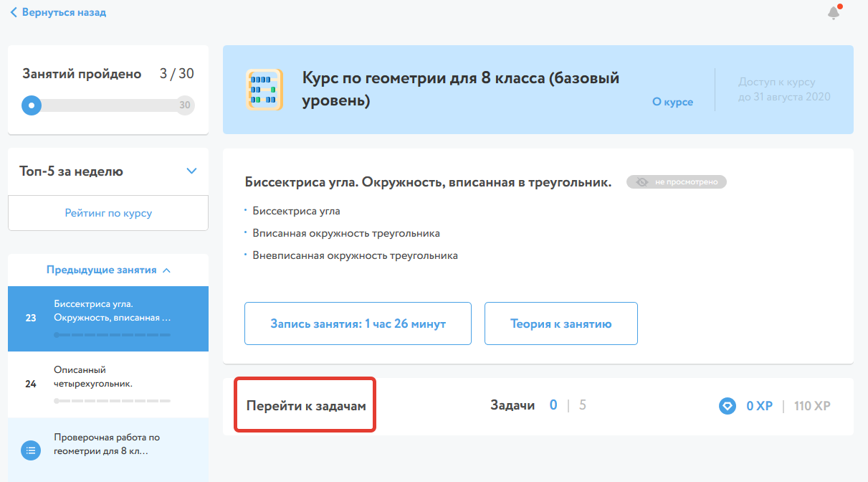Click the lessons progress slider handle

click(x=31, y=105)
